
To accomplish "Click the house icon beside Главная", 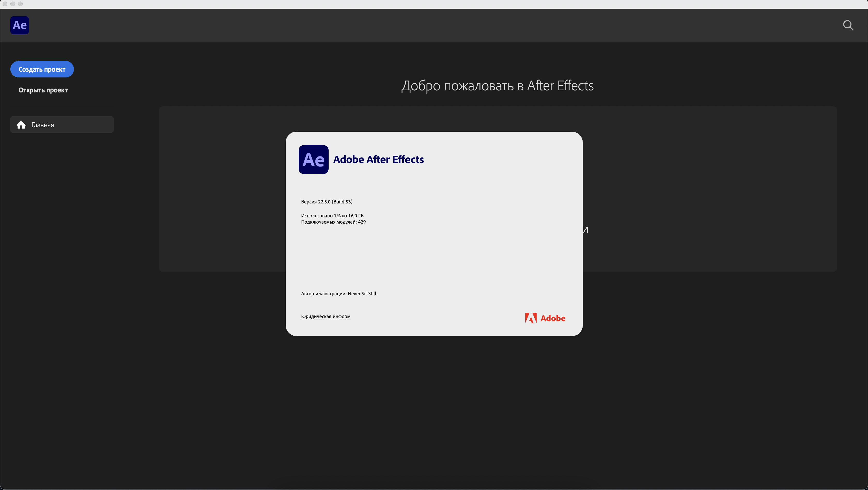I will (x=21, y=125).
